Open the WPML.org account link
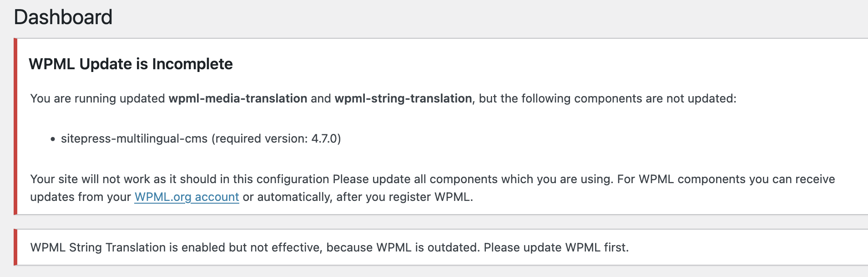The image size is (868, 277). coord(187,197)
